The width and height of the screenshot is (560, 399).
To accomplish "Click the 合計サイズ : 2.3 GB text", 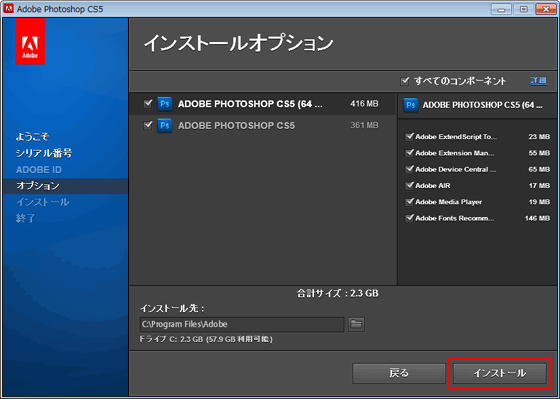I will [x=338, y=294].
